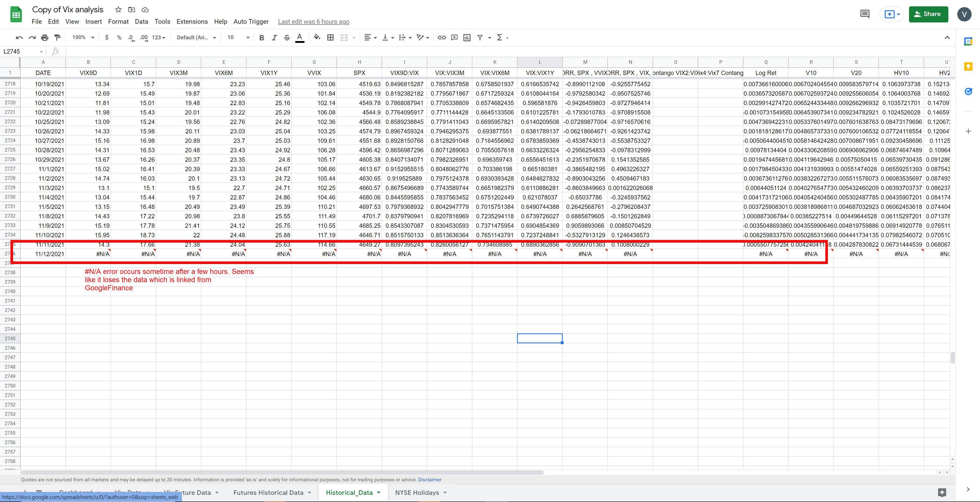
Task: Toggle strikethrough formatting
Action: (287, 37)
